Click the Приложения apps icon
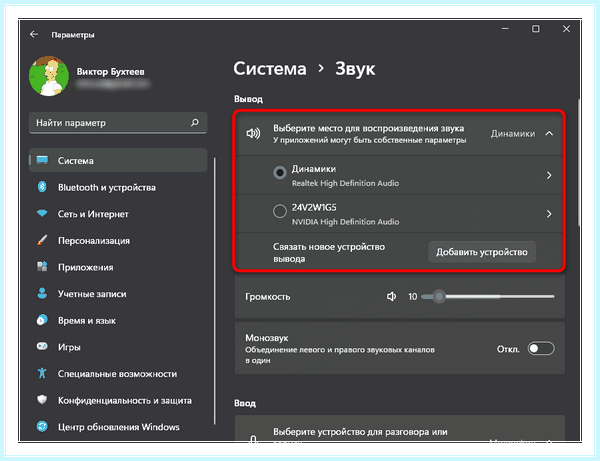 click(x=42, y=267)
